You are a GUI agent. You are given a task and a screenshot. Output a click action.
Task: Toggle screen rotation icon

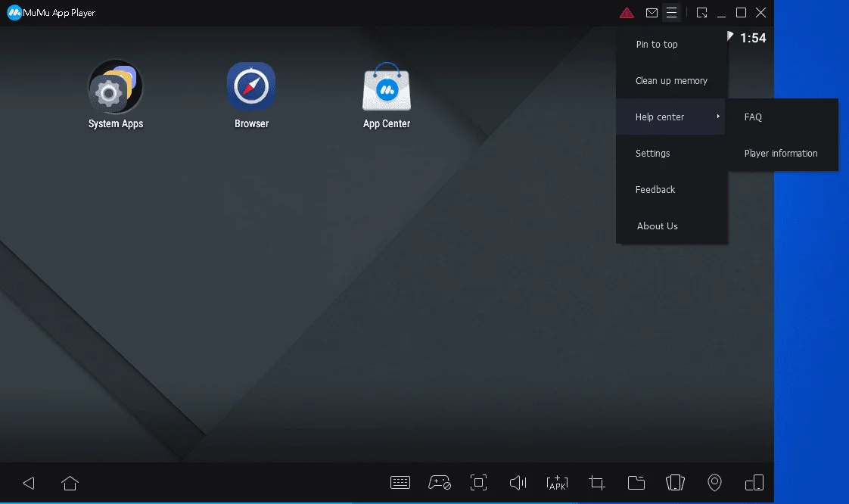(x=675, y=483)
